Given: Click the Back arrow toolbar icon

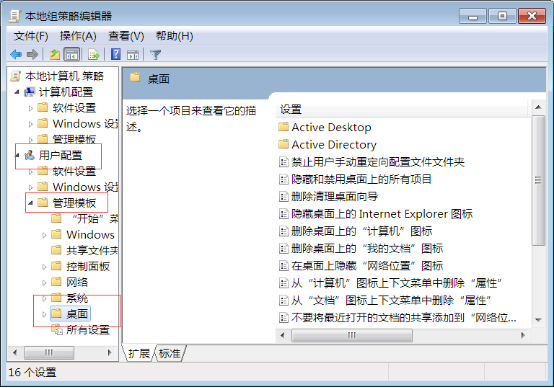Looking at the screenshot, I should [16, 54].
